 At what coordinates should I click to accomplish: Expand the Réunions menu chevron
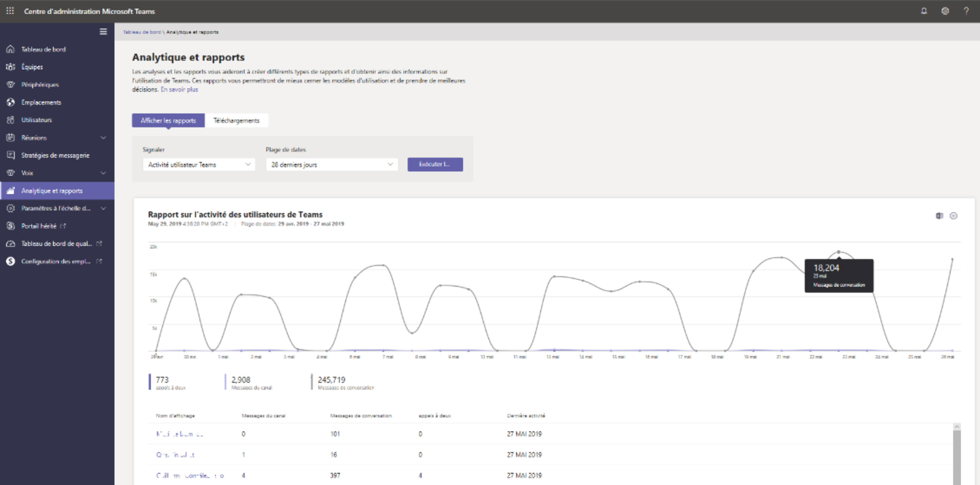coord(103,138)
